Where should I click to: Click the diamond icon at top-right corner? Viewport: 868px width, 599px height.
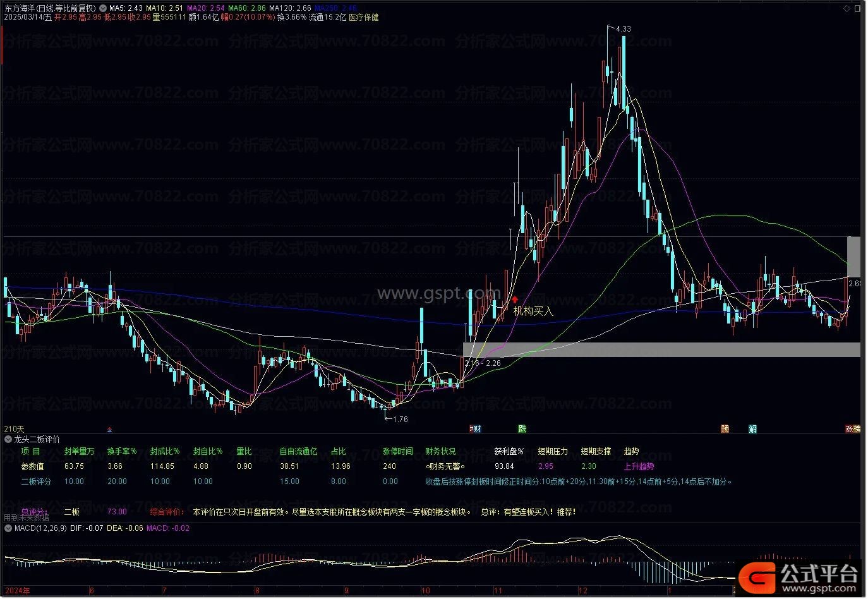pyautogui.click(x=847, y=8)
